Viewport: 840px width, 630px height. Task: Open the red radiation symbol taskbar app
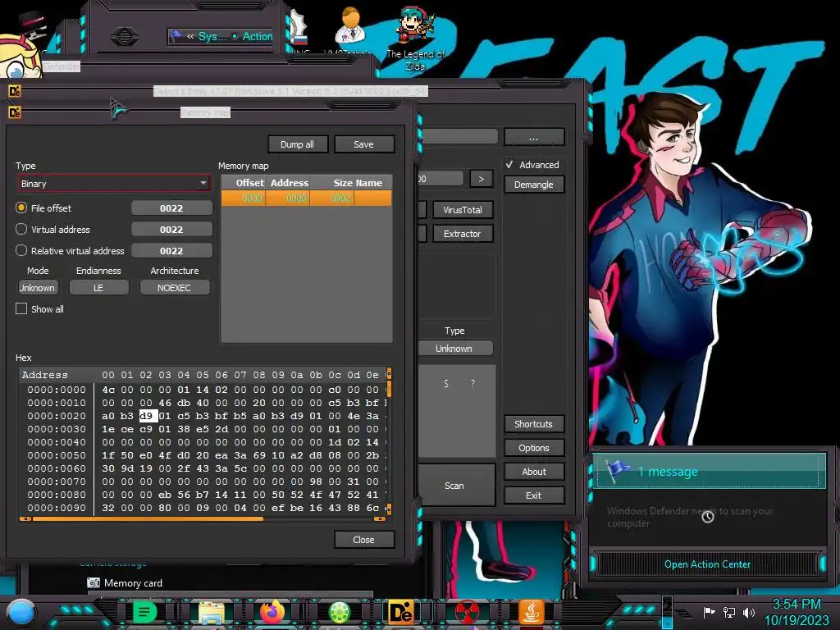pyautogui.click(x=467, y=613)
